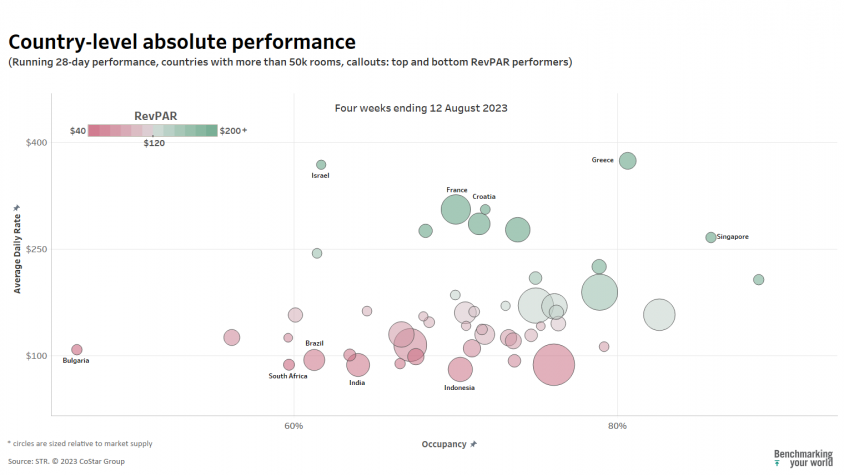The width and height of the screenshot is (844, 475).
Task: Click the Indonesia bubble
Action: [460, 369]
